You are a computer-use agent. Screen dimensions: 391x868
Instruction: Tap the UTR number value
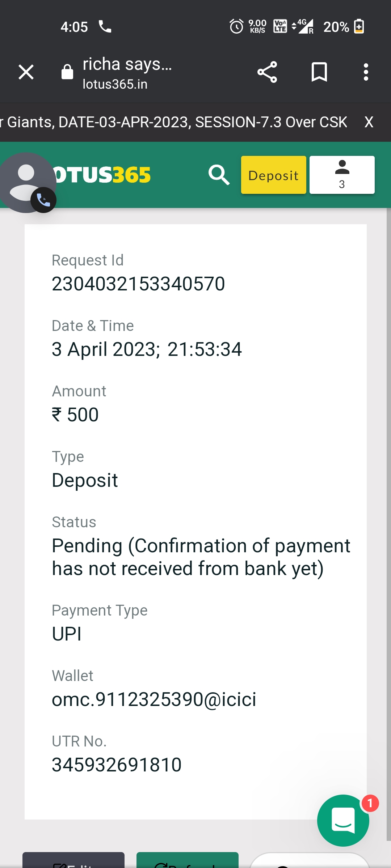coord(117,765)
